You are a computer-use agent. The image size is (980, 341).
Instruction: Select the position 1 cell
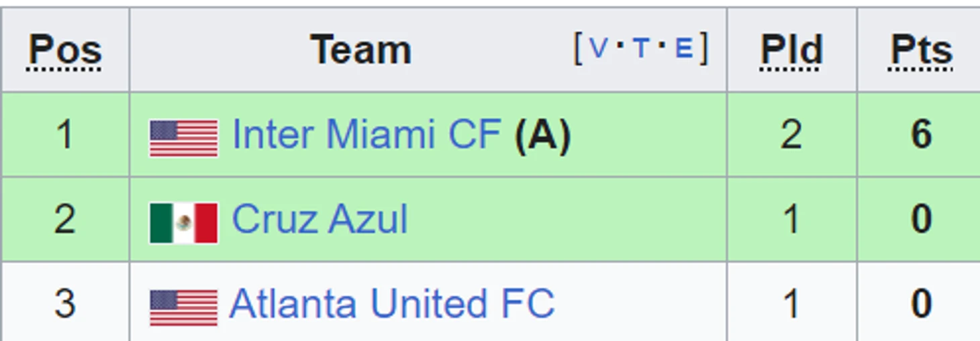point(65,134)
